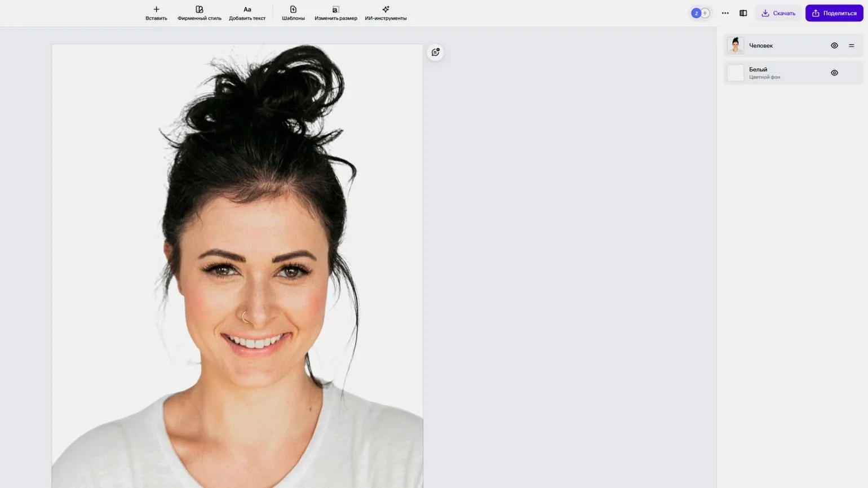
Task: Click Скачать to download the image
Action: click(x=778, y=13)
